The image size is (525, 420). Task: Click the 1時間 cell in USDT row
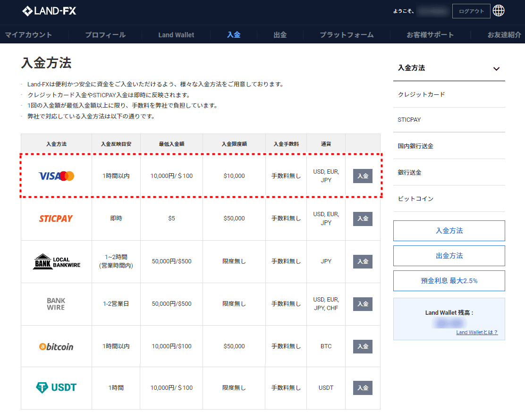coord(116,388)
